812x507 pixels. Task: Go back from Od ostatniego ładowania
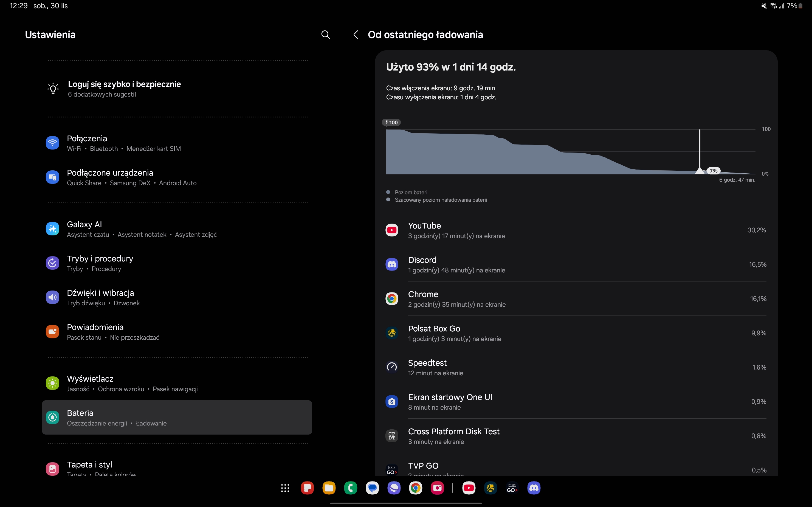tap(356, 35)
